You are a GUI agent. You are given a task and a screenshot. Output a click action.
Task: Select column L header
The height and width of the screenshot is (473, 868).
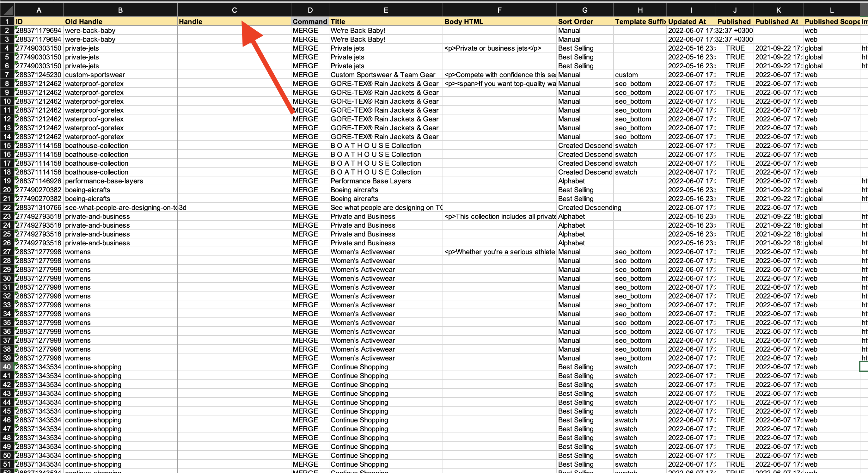tap(831, 10)
